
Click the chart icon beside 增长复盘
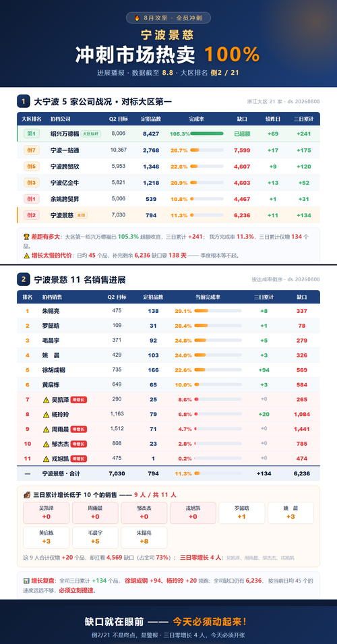point(26,581)
